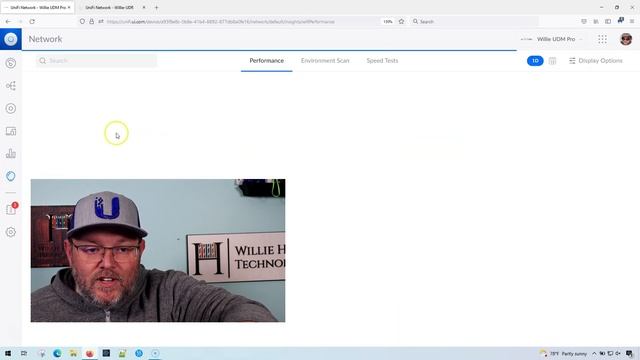Screen dimensions: 640x360
Task: Reset the 130% zoom level badge
Action: (388, 22)
